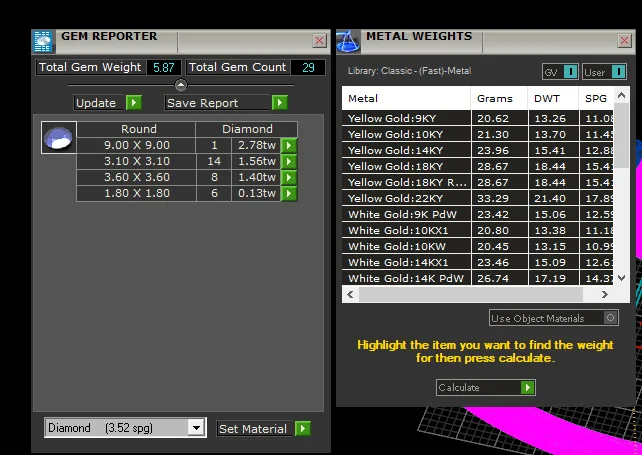Click the Round shape header cell

(136, 129)
